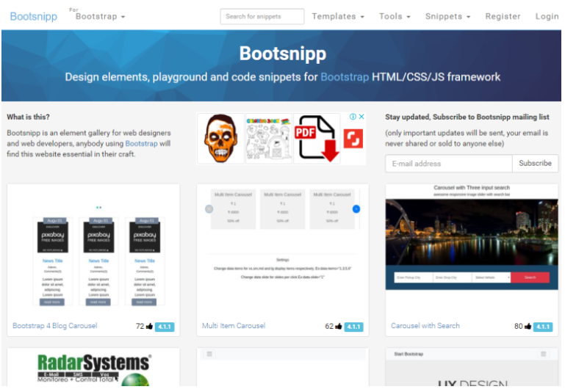Expand the Tools menu
The height and width of the screenshot is (392, 565).
[395, 17]
